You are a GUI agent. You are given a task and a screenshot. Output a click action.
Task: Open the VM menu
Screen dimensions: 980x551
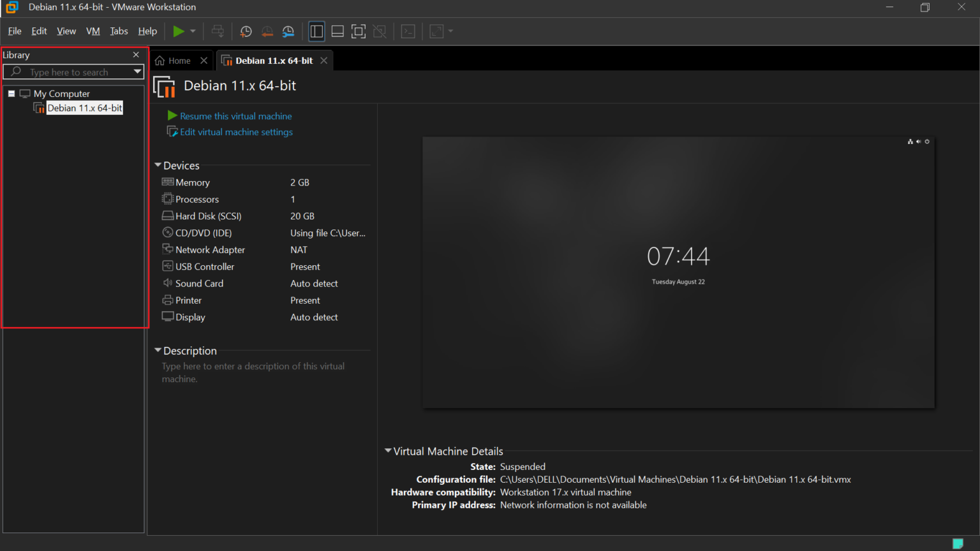(93, 31)
